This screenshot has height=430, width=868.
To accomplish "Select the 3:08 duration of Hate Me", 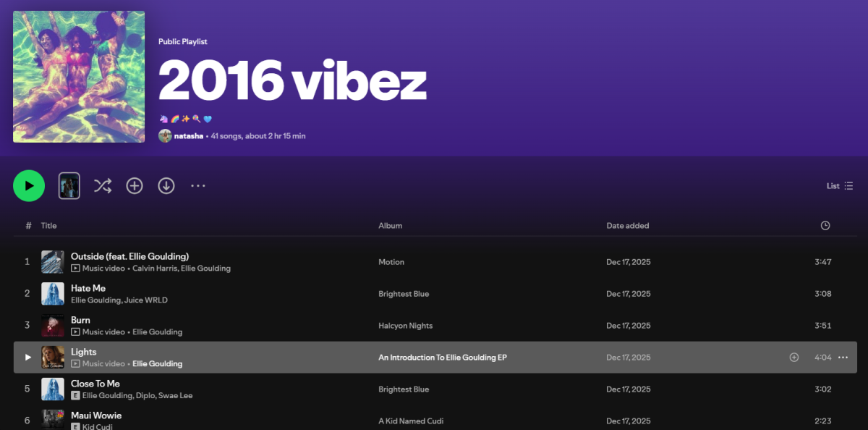I will [x=822, y=294].
